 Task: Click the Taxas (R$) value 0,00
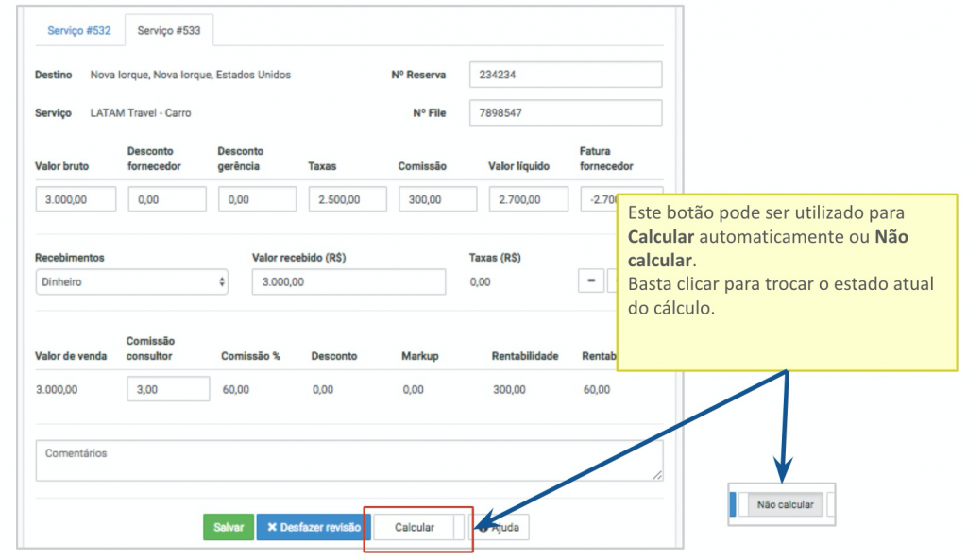click(481, 281)
